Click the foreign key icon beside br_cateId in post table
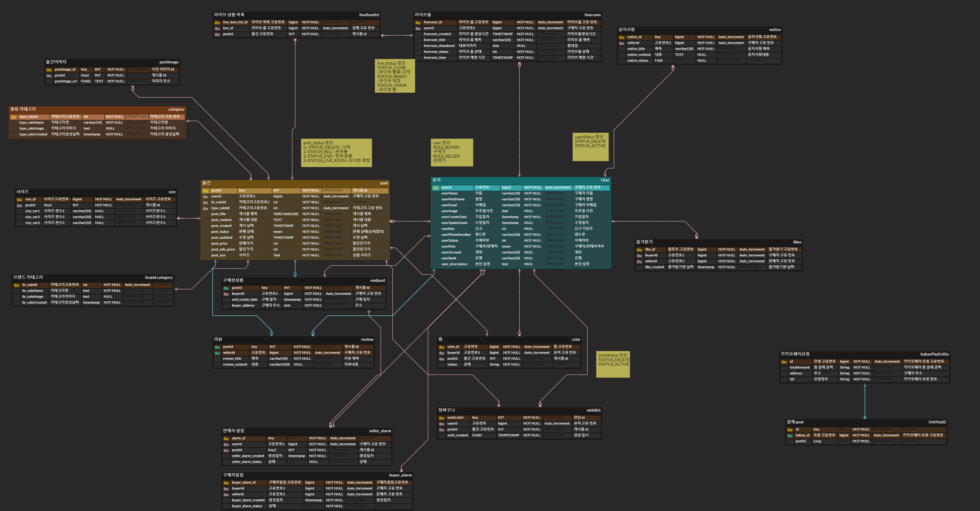Screen dimensions: 980x511 click(205, 202)
